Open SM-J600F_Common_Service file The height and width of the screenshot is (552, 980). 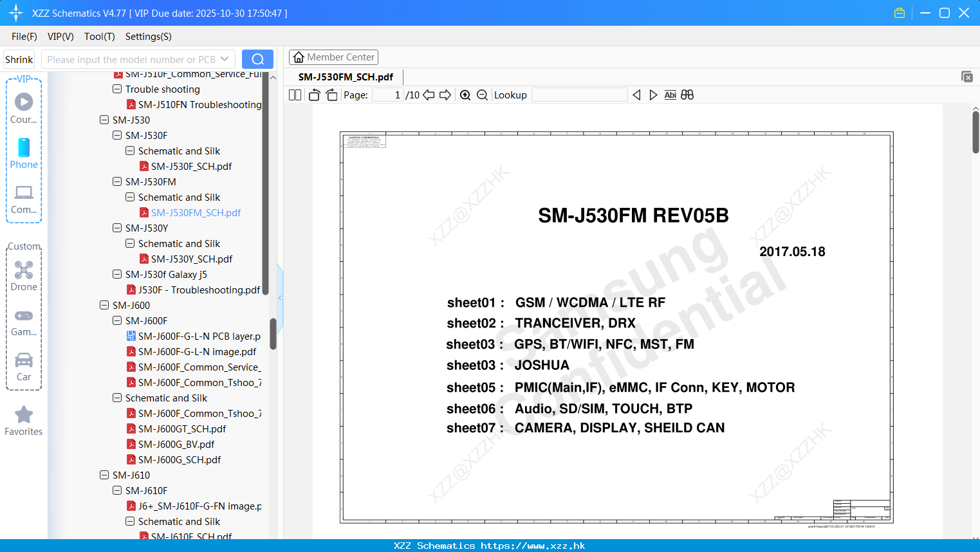(x=194, y=367)
